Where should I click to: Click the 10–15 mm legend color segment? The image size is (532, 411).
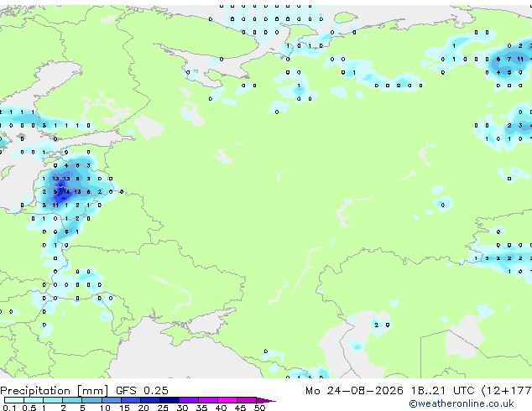point(111,400)
